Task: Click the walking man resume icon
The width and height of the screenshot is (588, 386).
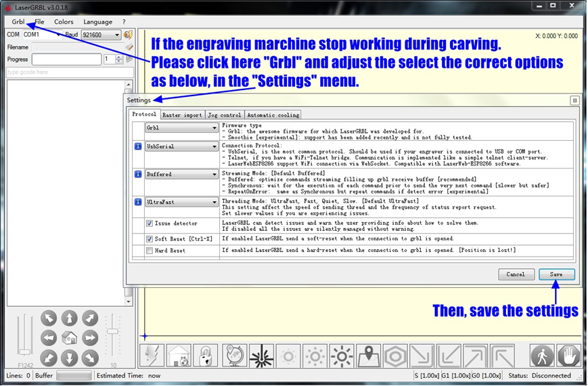Action: point(542,356)
